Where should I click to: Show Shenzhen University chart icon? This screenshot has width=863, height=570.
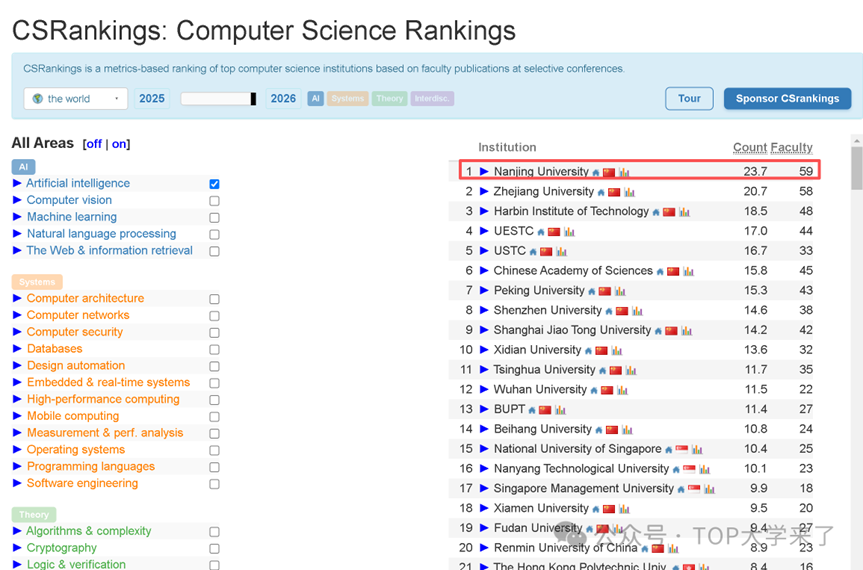(637, 311)
